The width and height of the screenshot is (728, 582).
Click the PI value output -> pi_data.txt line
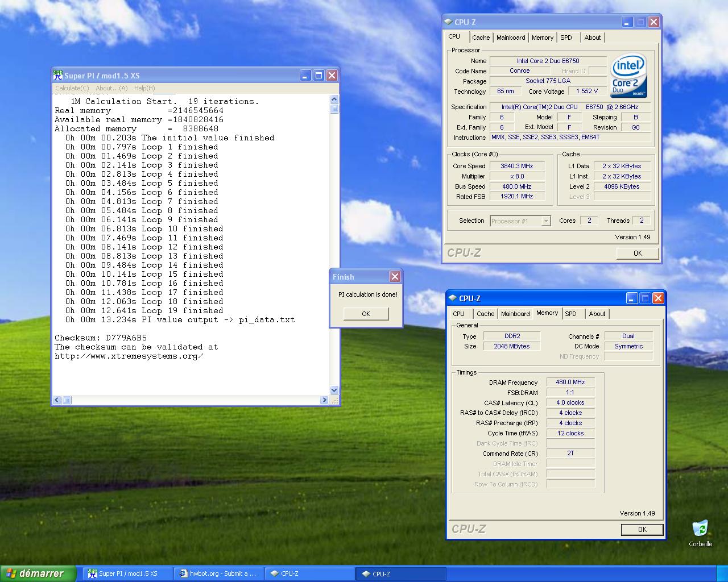click(180, 320)
